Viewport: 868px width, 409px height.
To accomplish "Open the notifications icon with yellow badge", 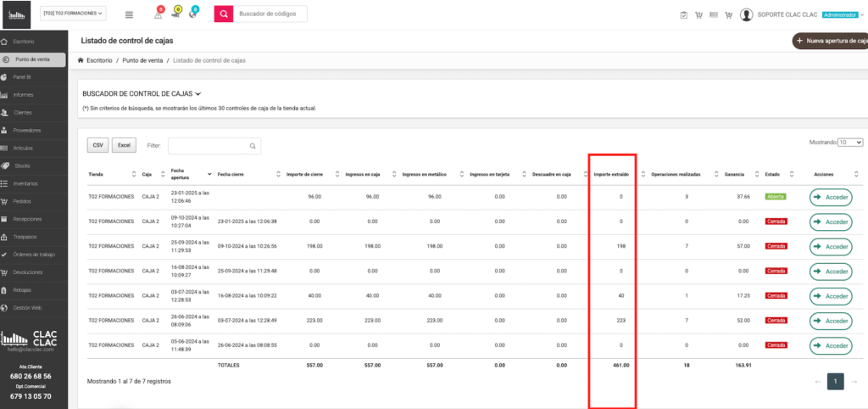I will pos(176,14).
